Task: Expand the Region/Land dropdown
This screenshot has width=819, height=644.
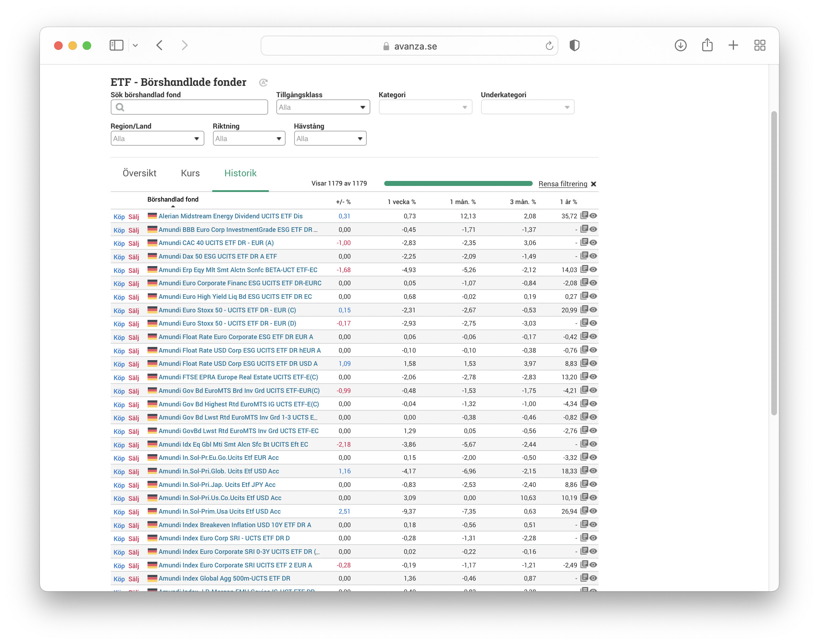Action: click(x=157, y=138)
